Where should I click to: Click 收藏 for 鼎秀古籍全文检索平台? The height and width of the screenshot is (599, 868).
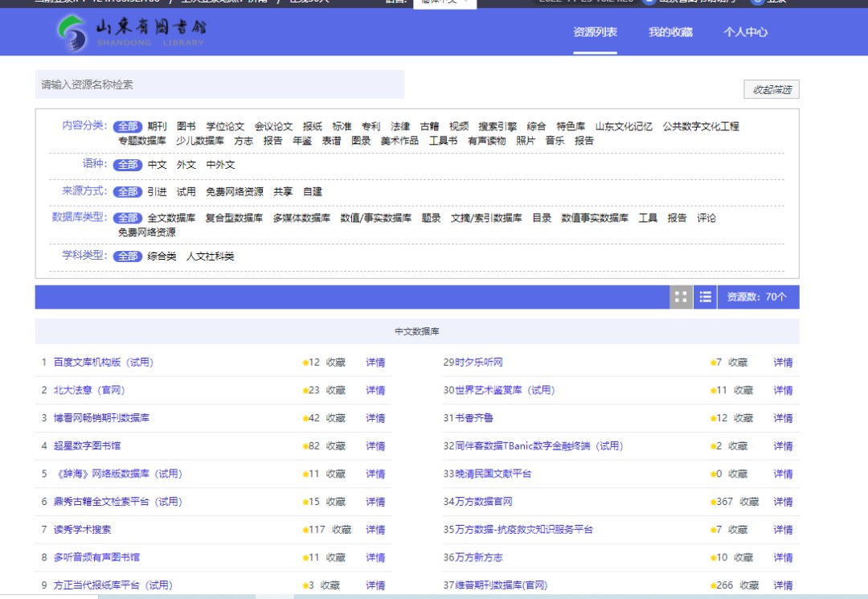point(336,503)
